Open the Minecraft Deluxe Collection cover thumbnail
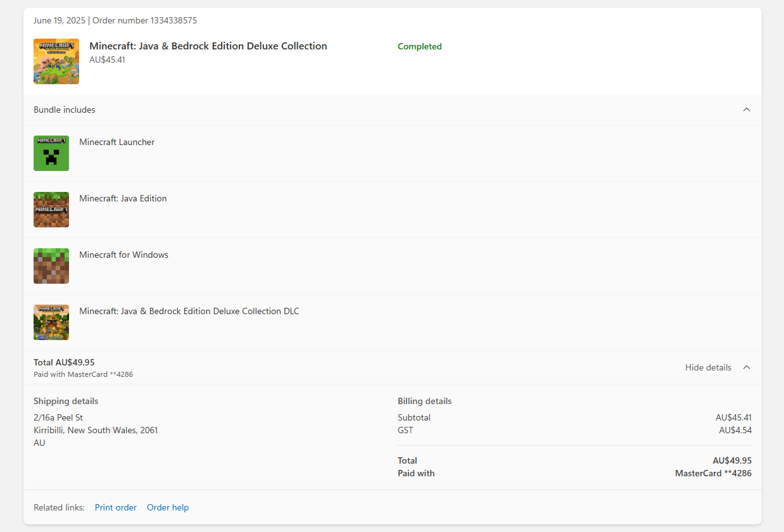This screenshot has height=532, width=784. click(56, 61)
